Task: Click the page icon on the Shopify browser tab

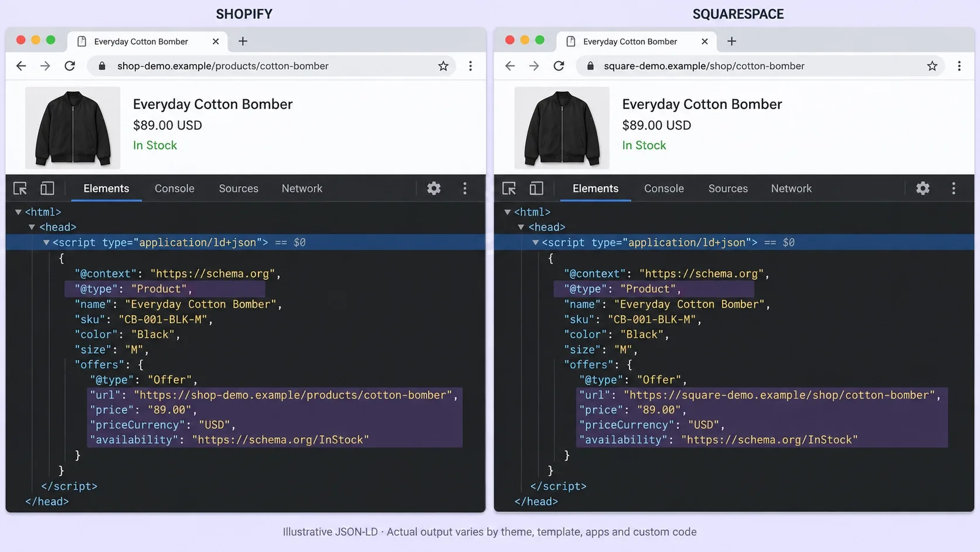Action: coord(82,41)
